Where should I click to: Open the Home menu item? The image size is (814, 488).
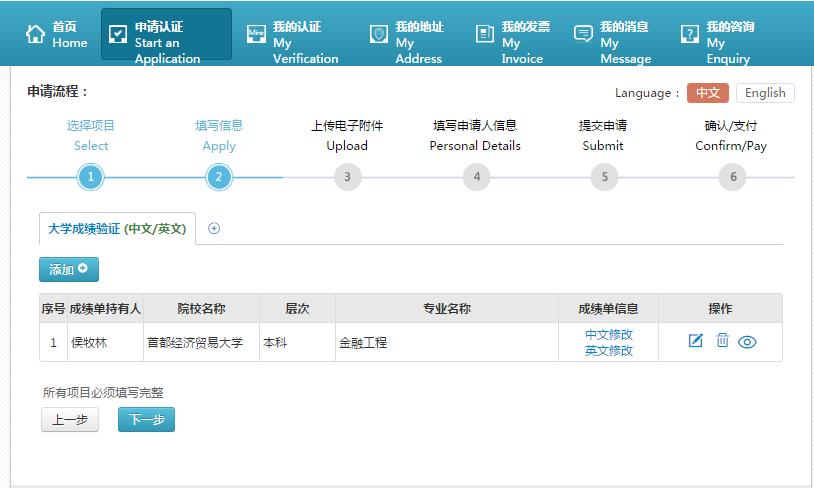(57, 34)
